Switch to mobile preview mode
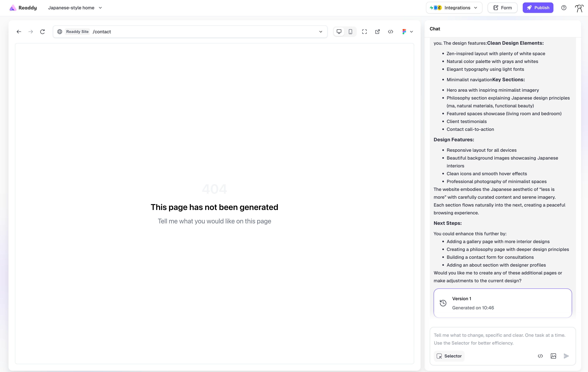588x372 pixels. [350, 31]
